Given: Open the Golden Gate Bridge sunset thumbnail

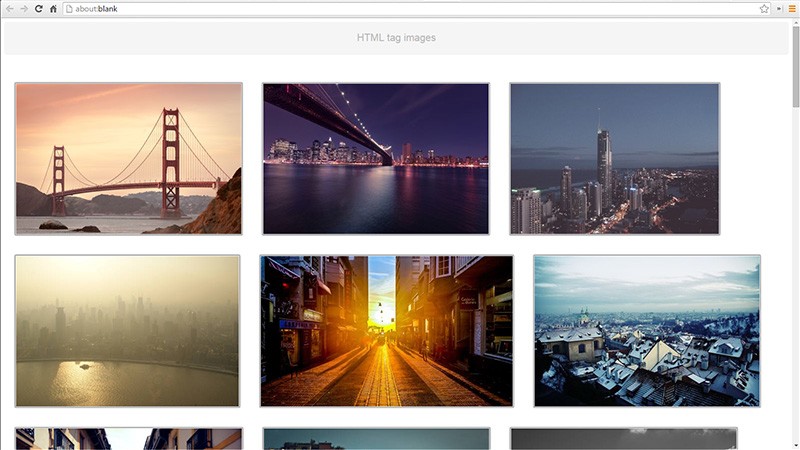Looking at the screenshot, I should pos(129,159).
